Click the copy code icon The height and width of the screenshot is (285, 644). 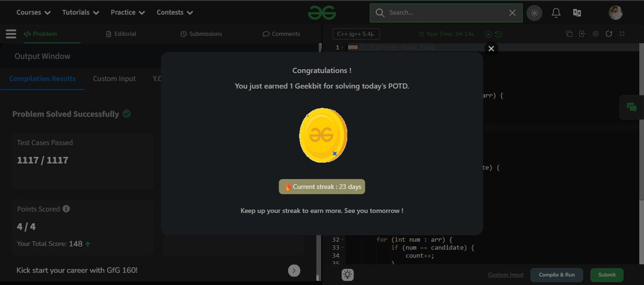click(569, 34)
